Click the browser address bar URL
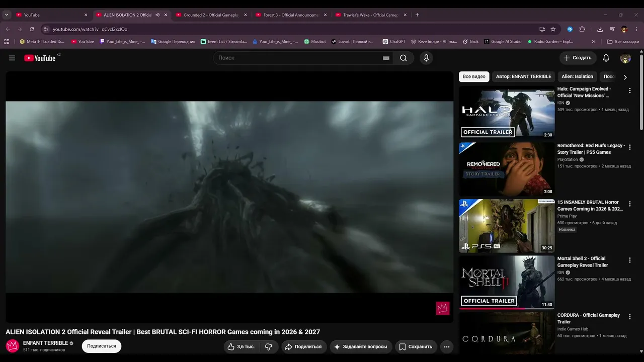 pyautogui.click(x=90, y=29)
